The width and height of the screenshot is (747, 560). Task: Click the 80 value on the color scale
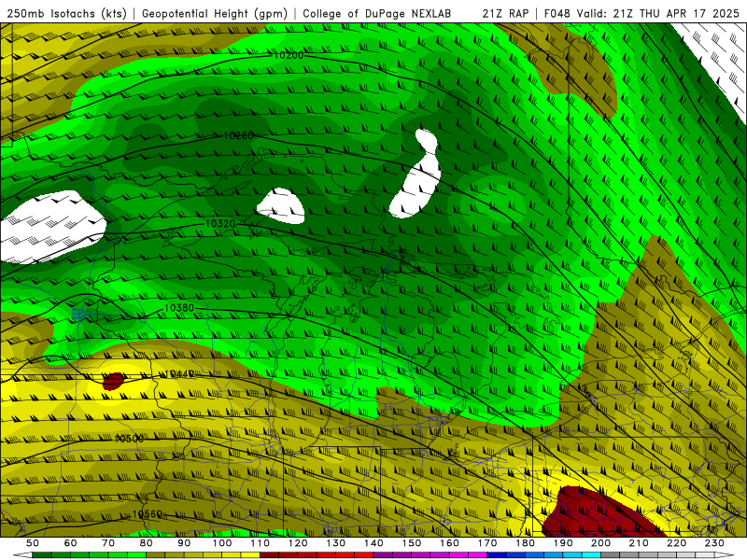click(x=147, y=543)
